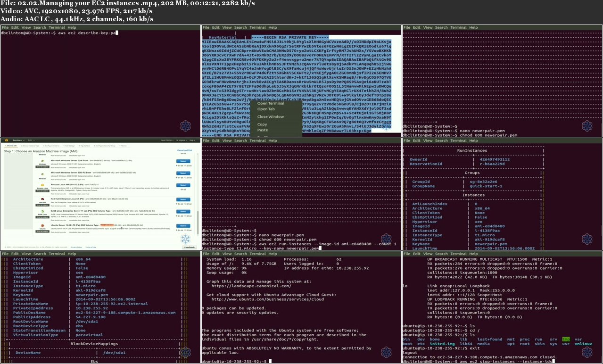The width and height of the screenshot is (603, 364).
Task: Click Select for Ubuntu Server 14.04 LTS
Action: click(183, 226)
